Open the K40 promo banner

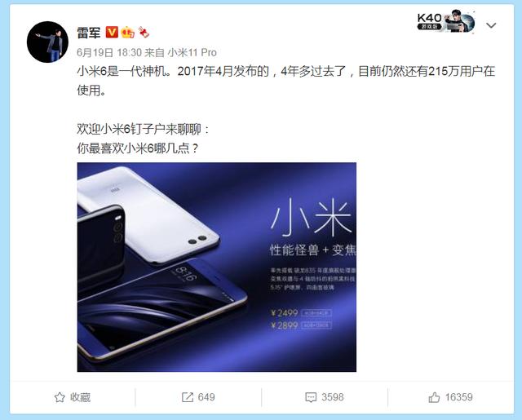pos(446,21)
